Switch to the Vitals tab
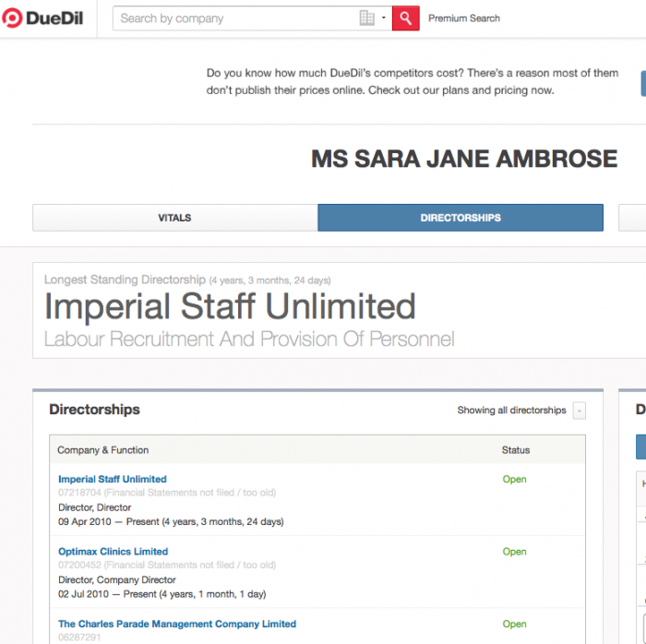 [175, 218]
